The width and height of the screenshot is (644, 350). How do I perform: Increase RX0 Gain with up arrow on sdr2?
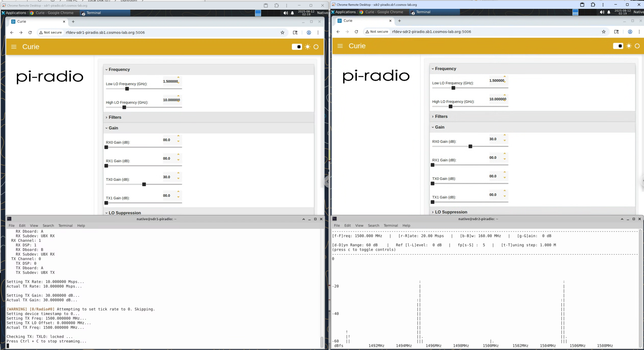click(505, 135)
